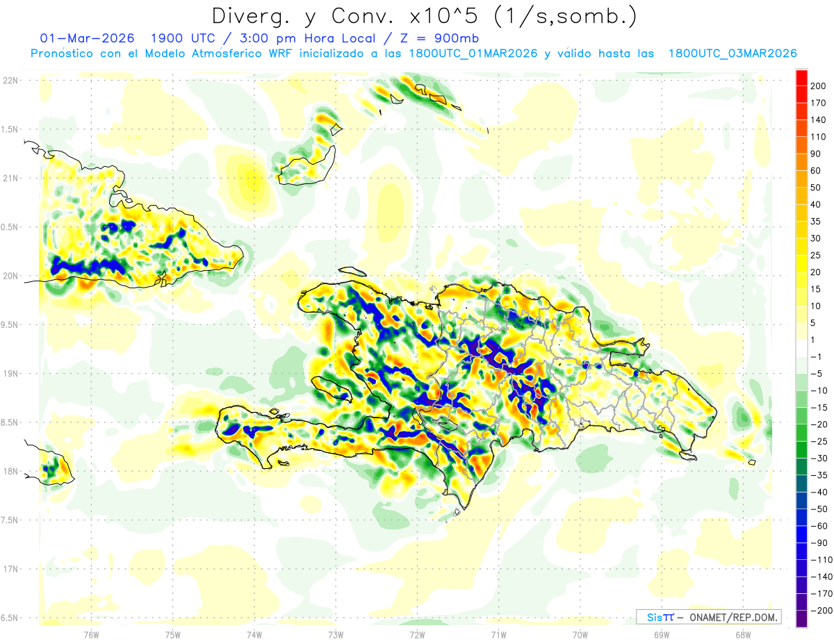Click the color bar label '-140'
834x644 pixels.
click(822, 577)
